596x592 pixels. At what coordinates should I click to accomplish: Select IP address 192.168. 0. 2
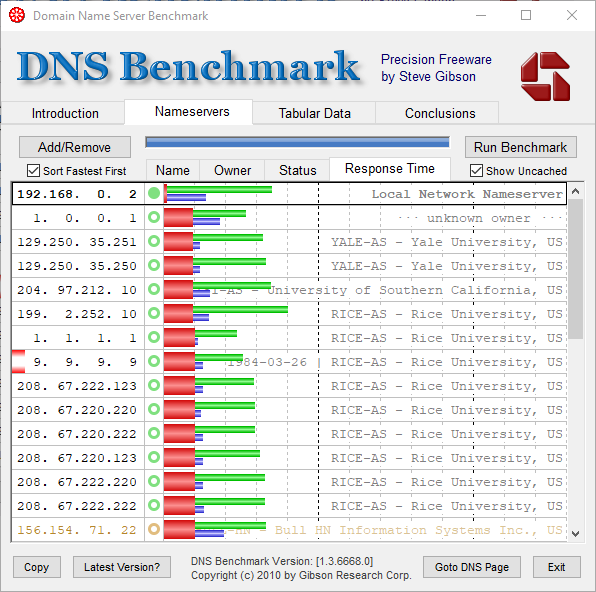pyautogui.click(x=77, y=194)
